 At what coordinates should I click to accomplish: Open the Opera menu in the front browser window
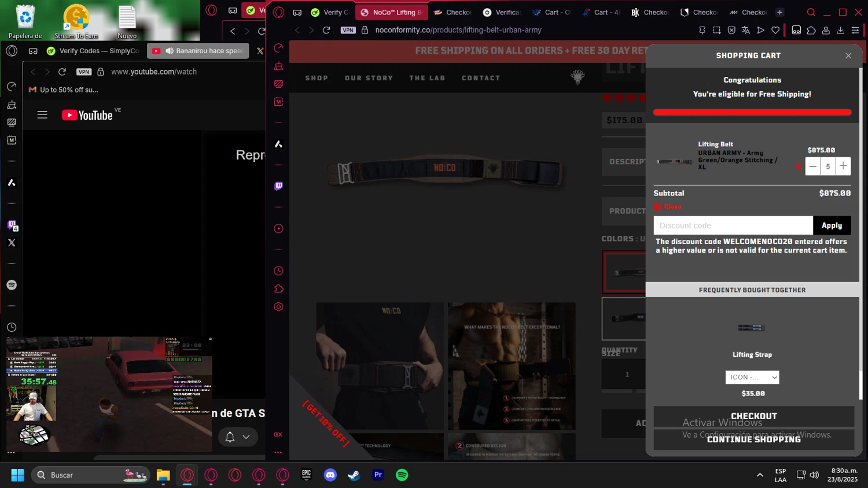click(279, 12)
